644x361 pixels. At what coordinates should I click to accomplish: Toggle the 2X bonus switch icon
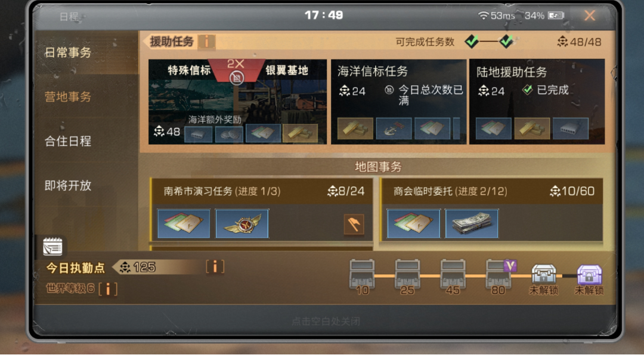coord(237,77)
